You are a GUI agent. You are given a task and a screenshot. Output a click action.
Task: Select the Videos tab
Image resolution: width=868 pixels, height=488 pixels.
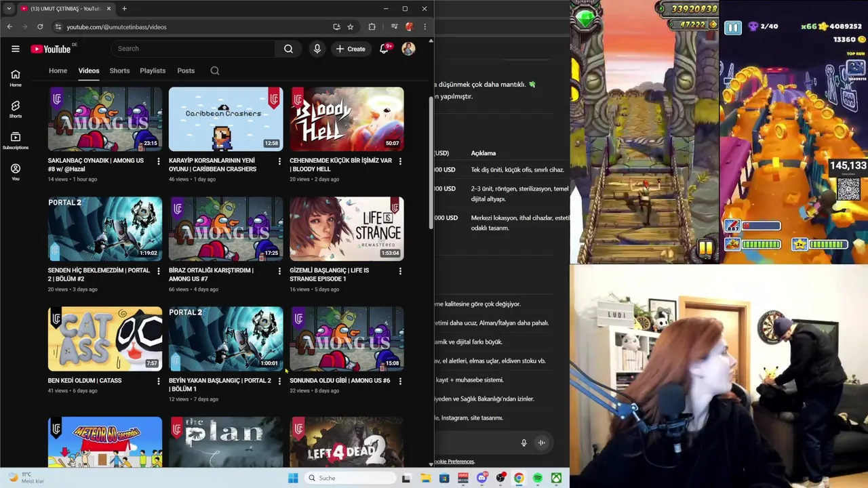(88, 70)
